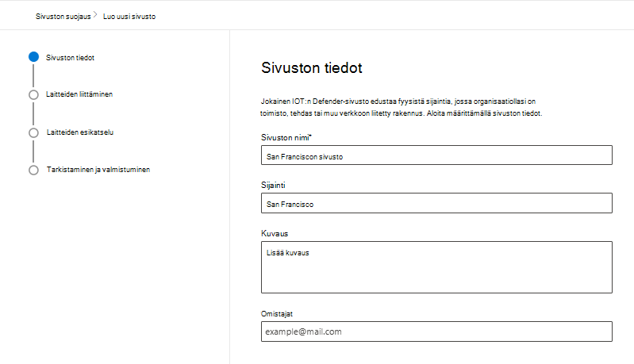The image size is (634, 364).
Task: Select the Sivuston tiedot wizard step
Action: click(70, 58)
